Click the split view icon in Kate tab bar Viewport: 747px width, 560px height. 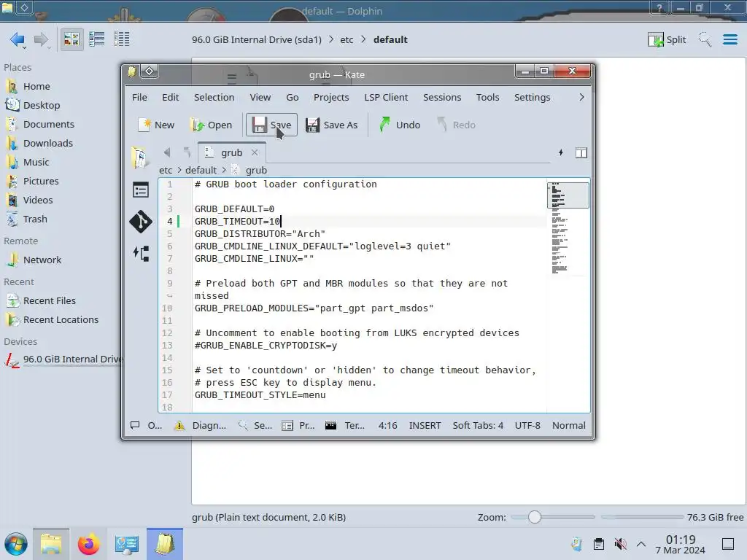[x=581, y=153]
